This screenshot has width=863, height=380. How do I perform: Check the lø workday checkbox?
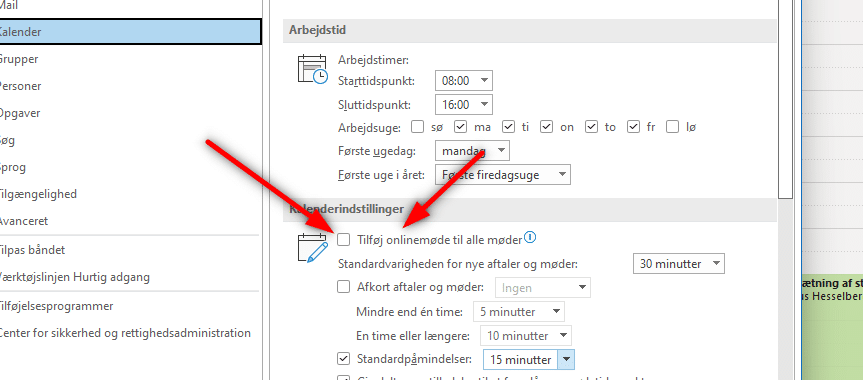pos(672,127)
